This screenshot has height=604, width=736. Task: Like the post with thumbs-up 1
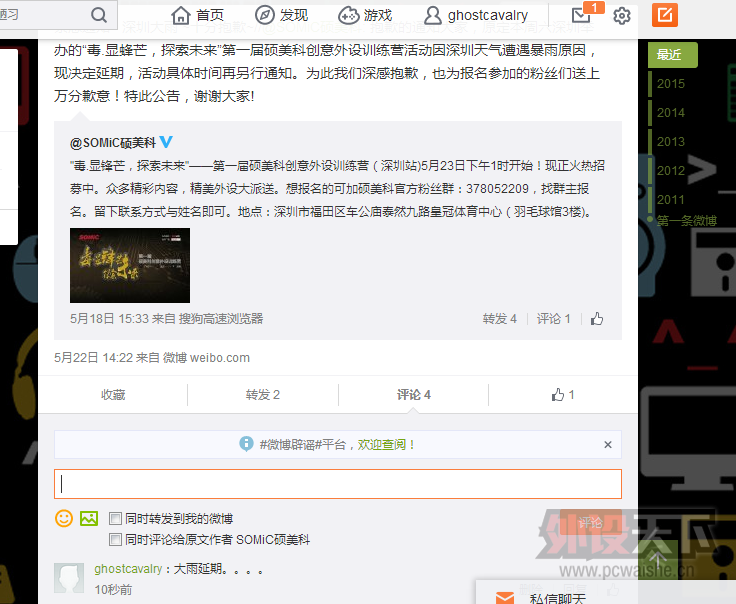click(x=563, y=395)
